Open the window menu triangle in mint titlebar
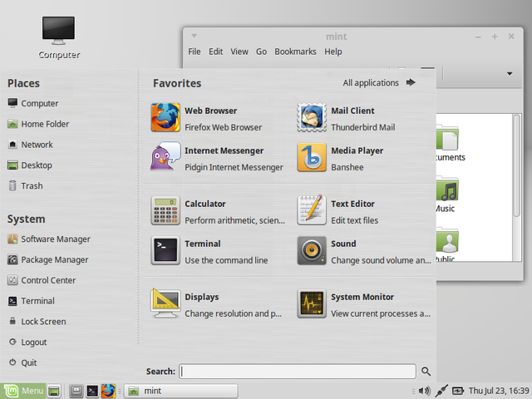The height and width of the screenshot is (399, 532). [x=194, y=36]
